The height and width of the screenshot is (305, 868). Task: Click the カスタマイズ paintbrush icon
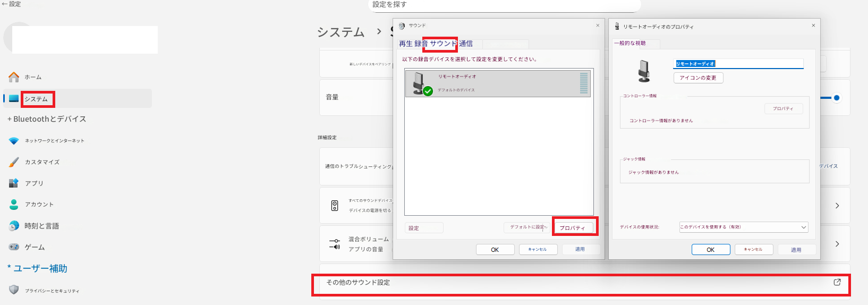tap(14, 162)
